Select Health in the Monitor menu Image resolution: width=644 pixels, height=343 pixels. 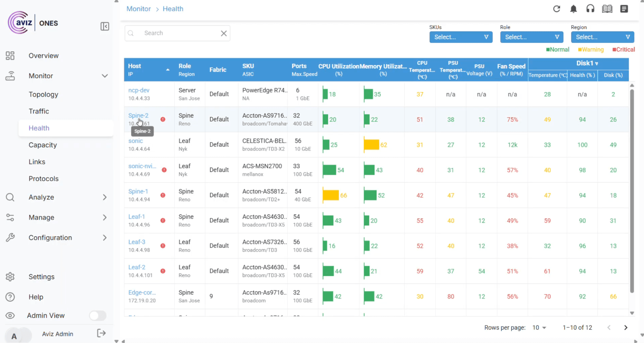pos(38,128)
